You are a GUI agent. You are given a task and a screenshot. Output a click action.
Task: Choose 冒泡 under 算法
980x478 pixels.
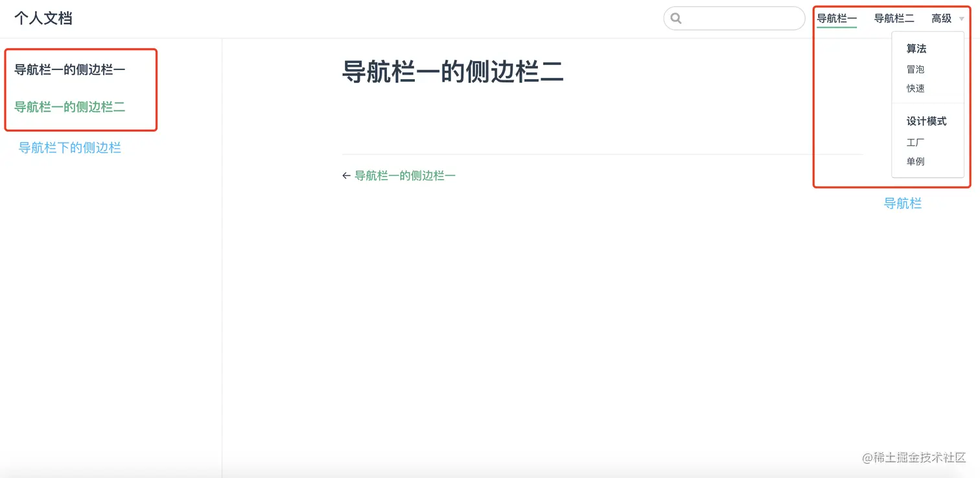(x=915, y=69)
